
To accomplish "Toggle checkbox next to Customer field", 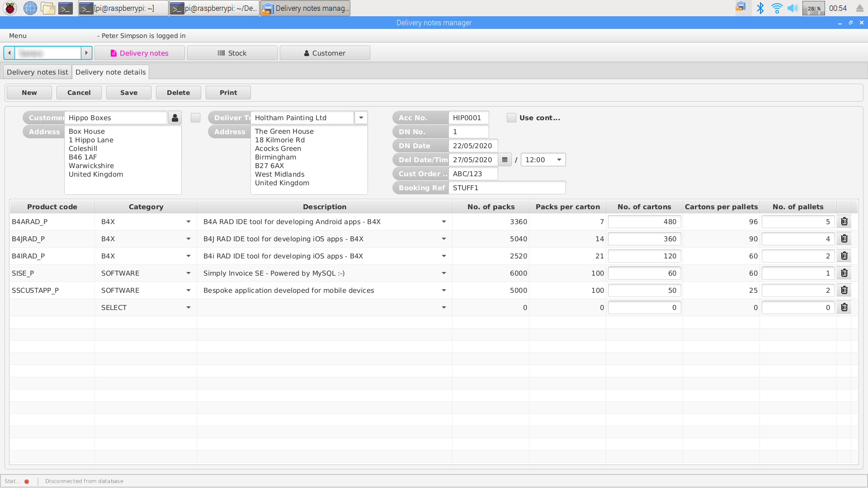I will click(x=195, y=118).
